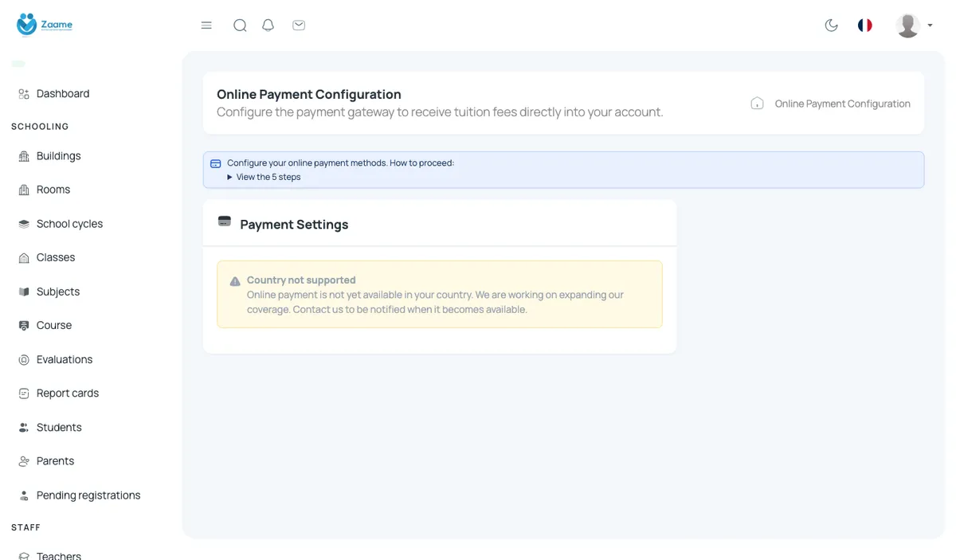This screenshot has width=956, height=560.
Task: Click Online Payment Configuration breadcrumb text
Action: click(x=843, y=104)
